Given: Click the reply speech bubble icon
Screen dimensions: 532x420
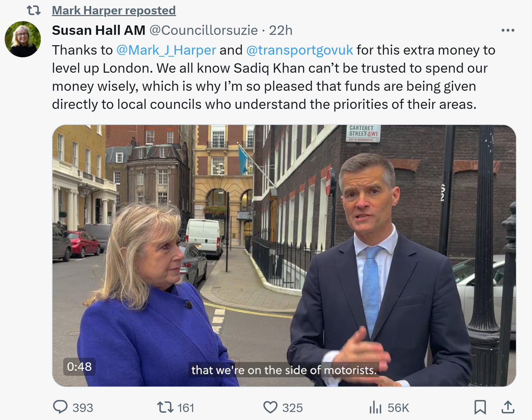Looking at the screenshot, I should click(61, 407).
